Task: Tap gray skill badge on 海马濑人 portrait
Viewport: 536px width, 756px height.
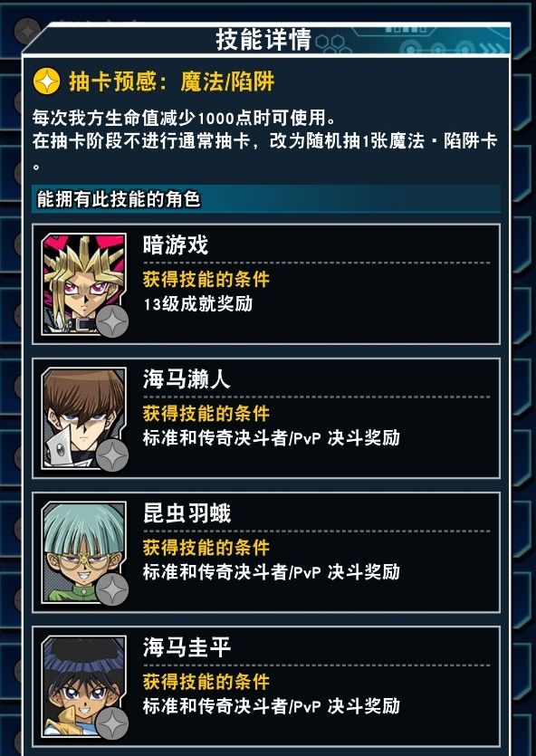Action: (x=112, y=455)
